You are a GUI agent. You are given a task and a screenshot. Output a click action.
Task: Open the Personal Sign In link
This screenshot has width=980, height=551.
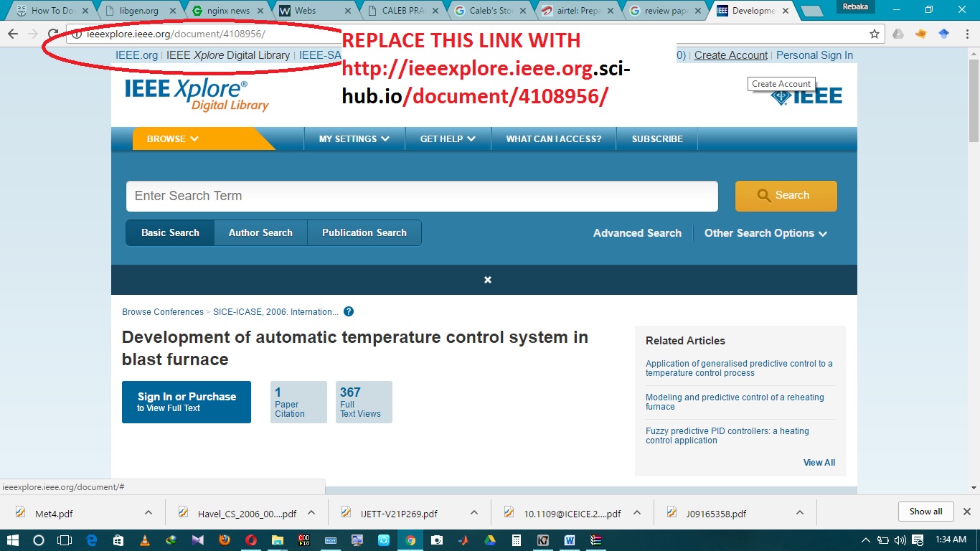click(x=814, y=55)
